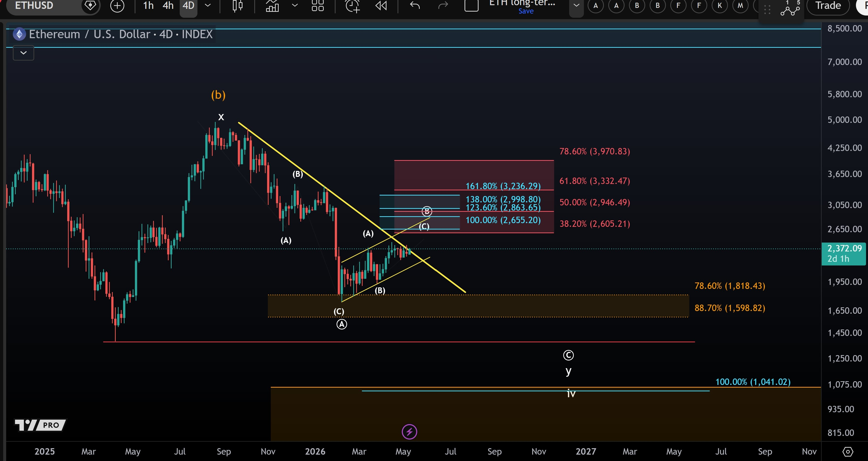Redo the last chart action
868x461 pixels.
[x=443, y=6]
